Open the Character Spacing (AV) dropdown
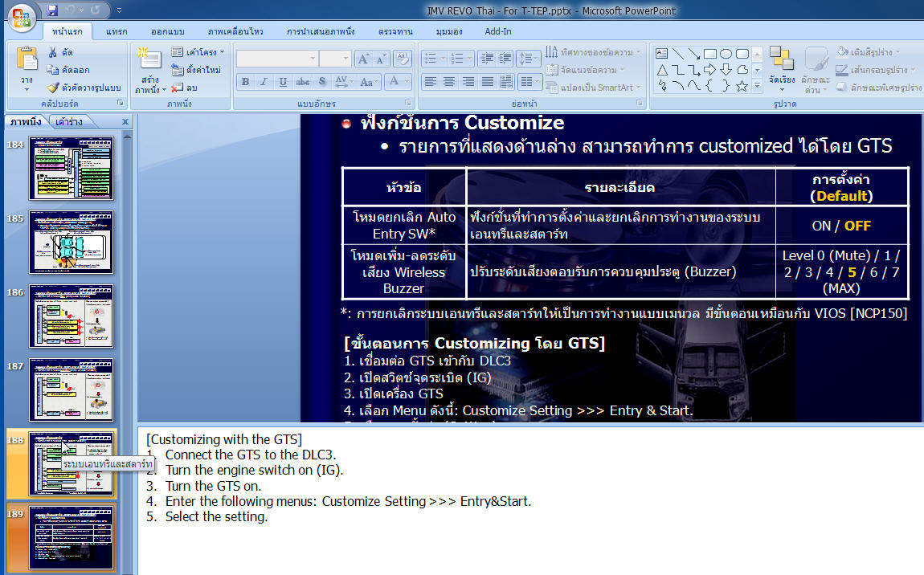This screenshot has height=575, width=924. point(342,82)
